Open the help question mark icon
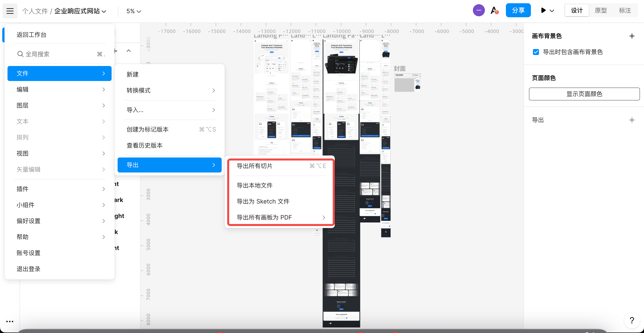The height and width of the screenshot is (333, 644). [632, 320]
